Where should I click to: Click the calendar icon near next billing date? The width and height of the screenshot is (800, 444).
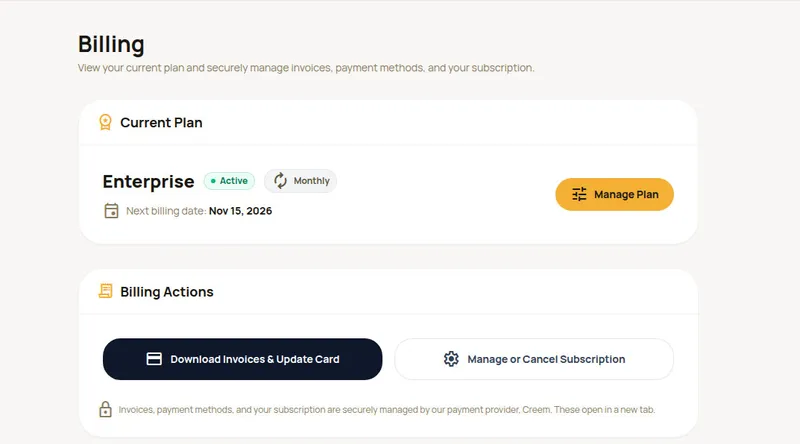[111, 211]
